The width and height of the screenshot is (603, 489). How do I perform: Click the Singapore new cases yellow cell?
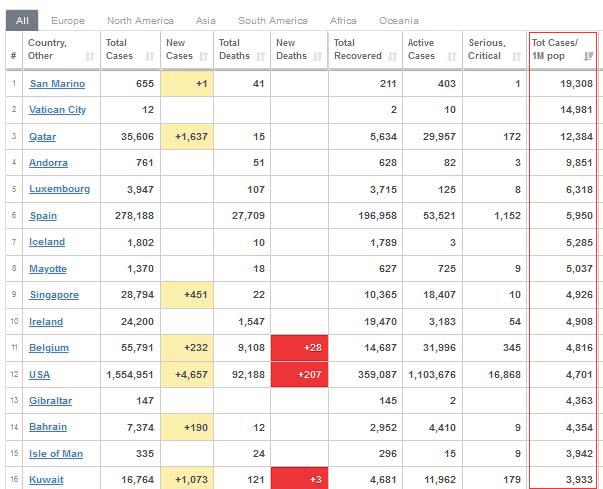click(x=187, y=295)
